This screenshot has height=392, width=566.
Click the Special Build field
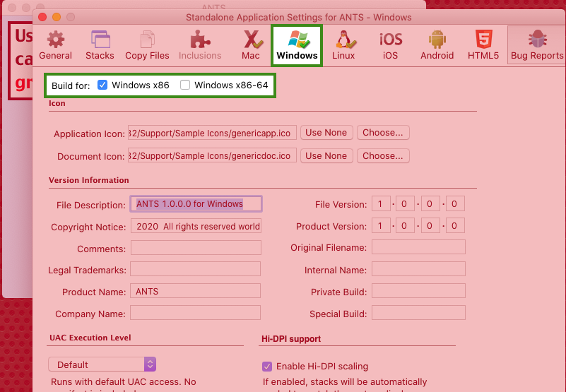(x=419, y=313)
